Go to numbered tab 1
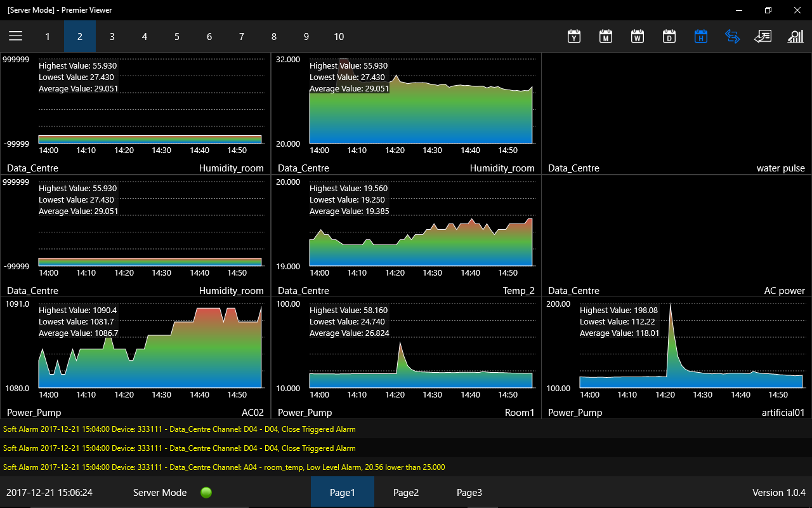The height and width of the screenshot is (508, 812). (48, 37)
